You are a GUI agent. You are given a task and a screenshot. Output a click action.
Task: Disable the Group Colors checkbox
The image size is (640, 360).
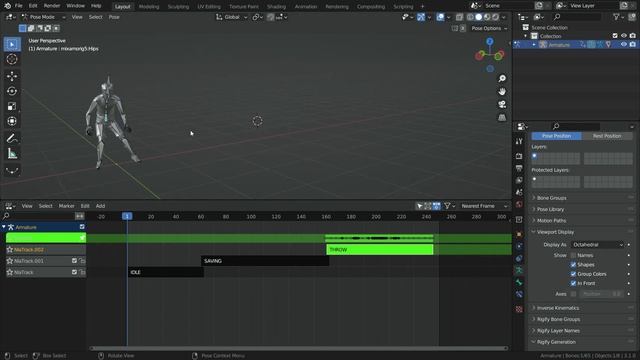point(573,274)
